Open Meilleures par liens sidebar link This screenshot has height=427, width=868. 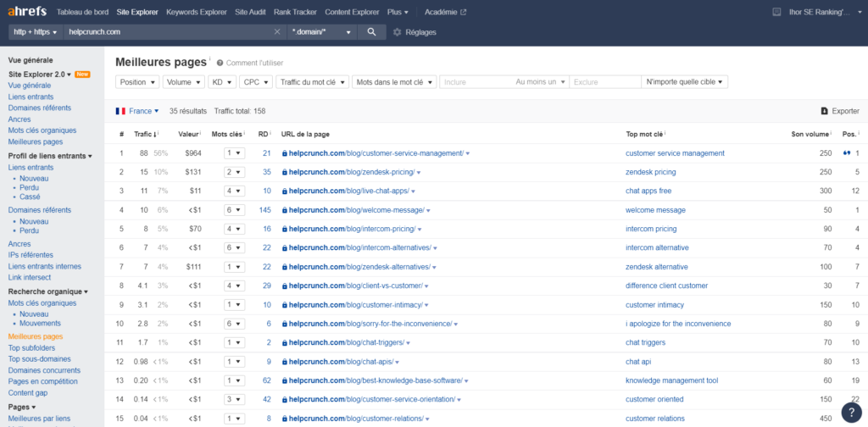coord(39,419)
